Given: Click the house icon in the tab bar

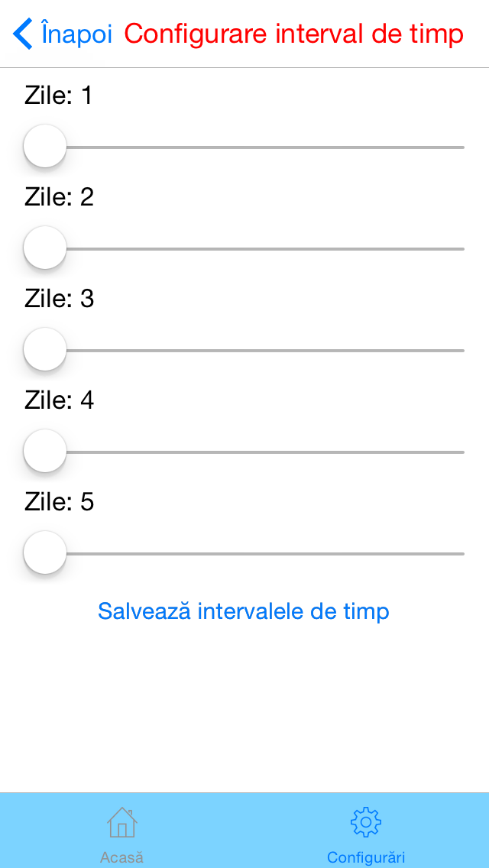Looking at the screenshot, I should pyautogui.click(x=121, y=822).
